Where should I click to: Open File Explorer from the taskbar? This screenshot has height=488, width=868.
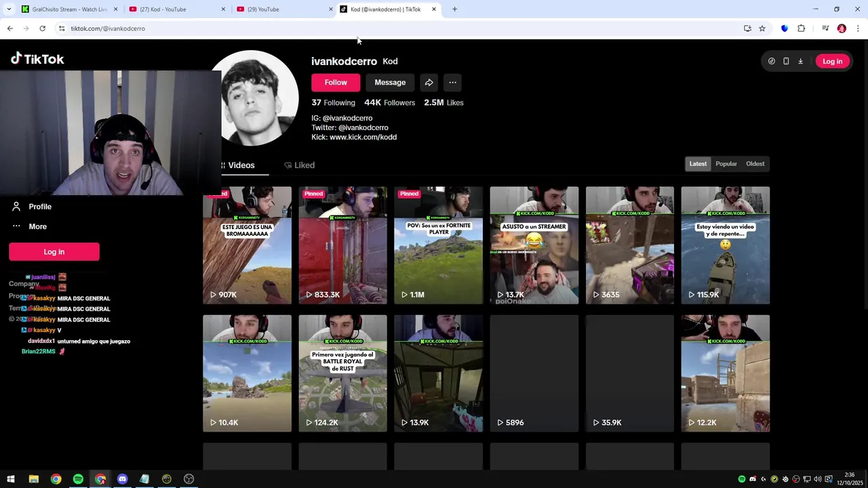(x=33, y=479)
